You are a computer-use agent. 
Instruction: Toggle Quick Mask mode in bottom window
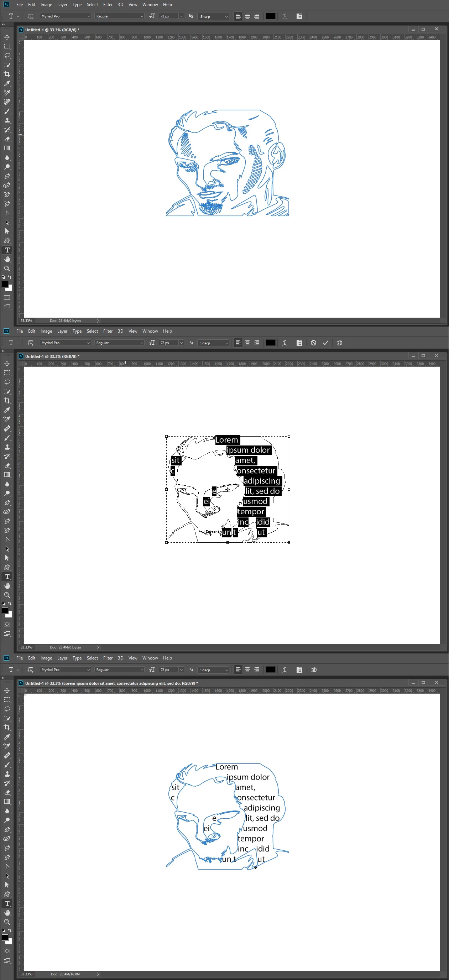(7, 951)
